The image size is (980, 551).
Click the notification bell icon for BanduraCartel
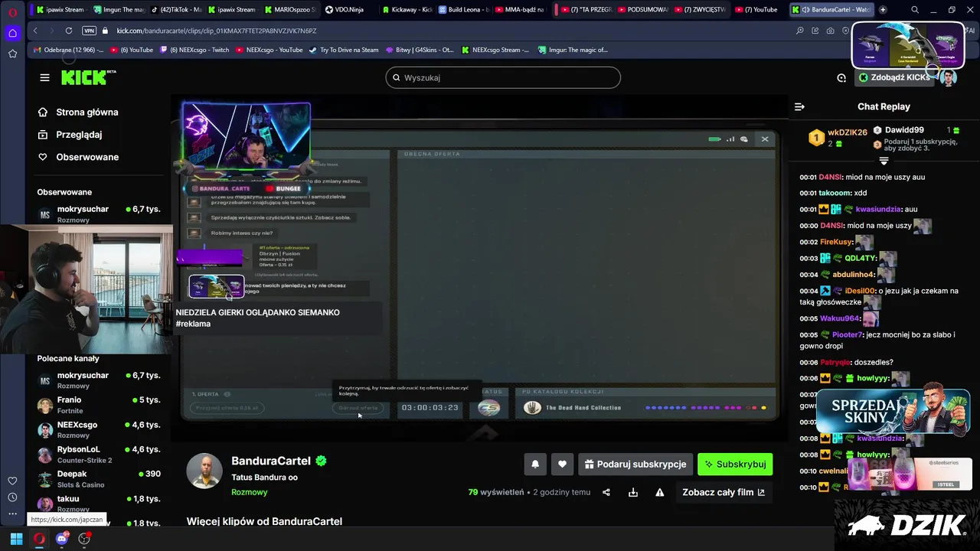[x=535, y=464]
